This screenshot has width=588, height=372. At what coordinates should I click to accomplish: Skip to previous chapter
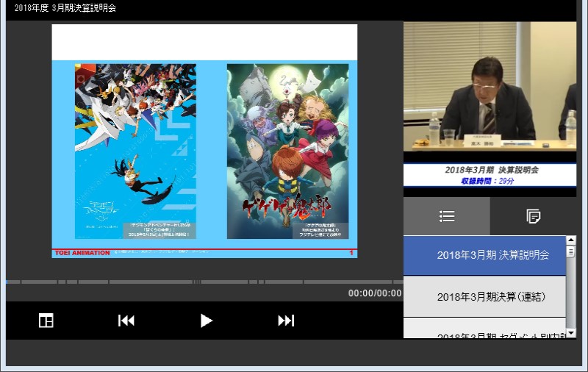(x=126, y=321)
